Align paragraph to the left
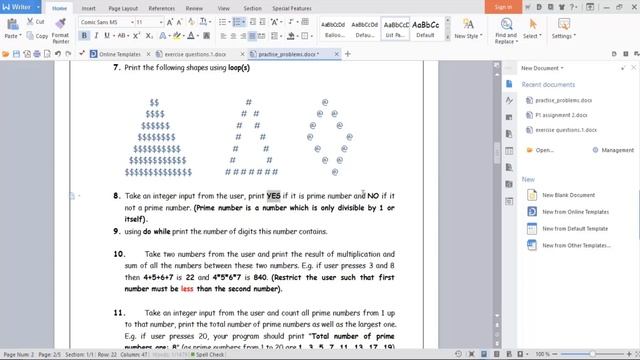The width and height of the screenshot is (640, 360). pos(223,36)
